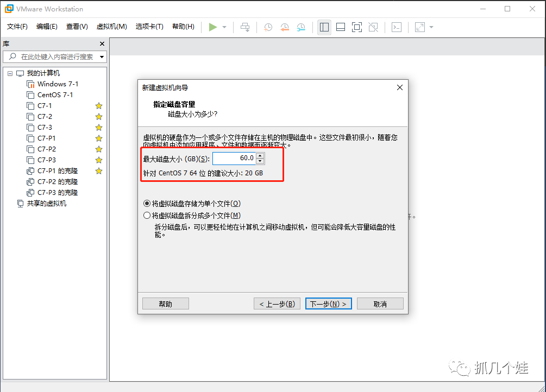Click the Revert to Snapshot icon

tap(285, 27)
